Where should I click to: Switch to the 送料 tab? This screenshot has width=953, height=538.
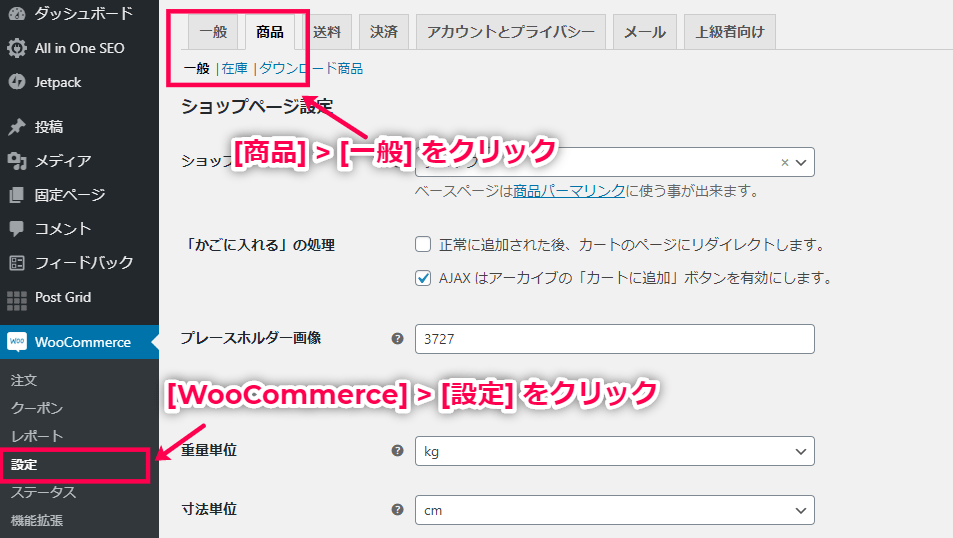click(x=327, y=32)
